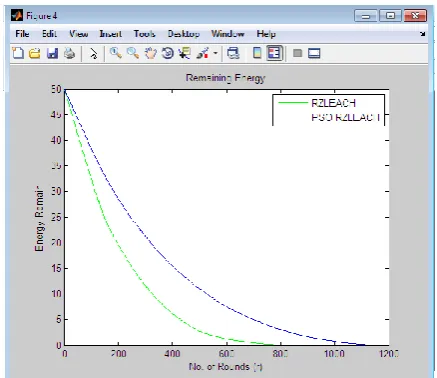This screenshot has width=437, height=378.
Task: Toggle the Insert Legend button
Action: coord(275,53)
